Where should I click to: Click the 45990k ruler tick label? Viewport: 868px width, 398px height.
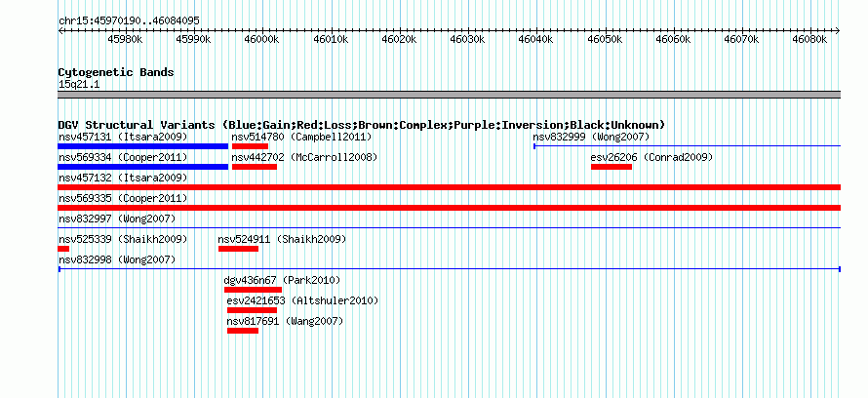[194, 39]
